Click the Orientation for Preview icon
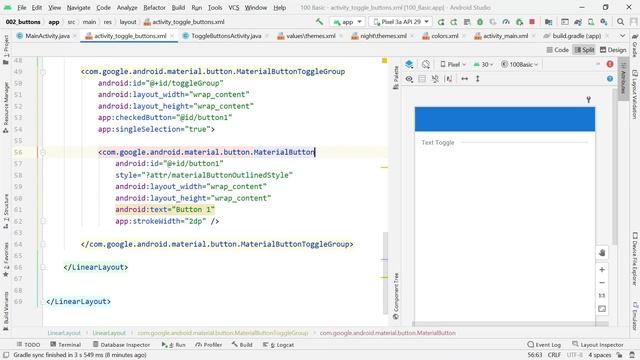640x360 pixels. 426,64
